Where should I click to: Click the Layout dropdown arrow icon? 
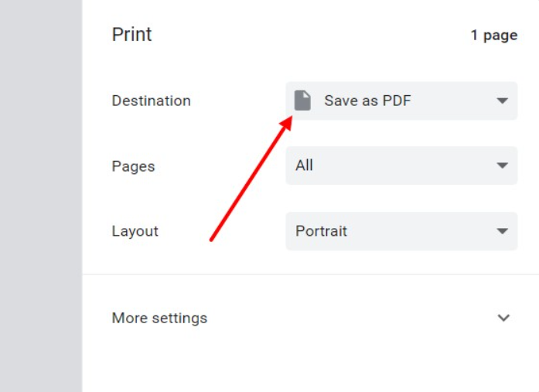(502, 231)
